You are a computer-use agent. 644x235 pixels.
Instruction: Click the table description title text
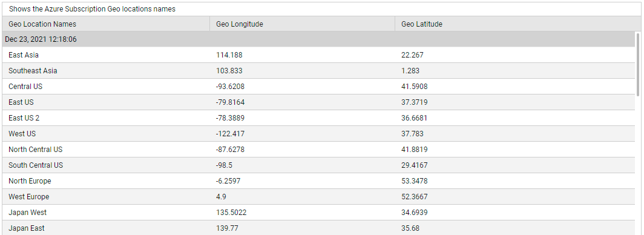click(x=92, y=9)
